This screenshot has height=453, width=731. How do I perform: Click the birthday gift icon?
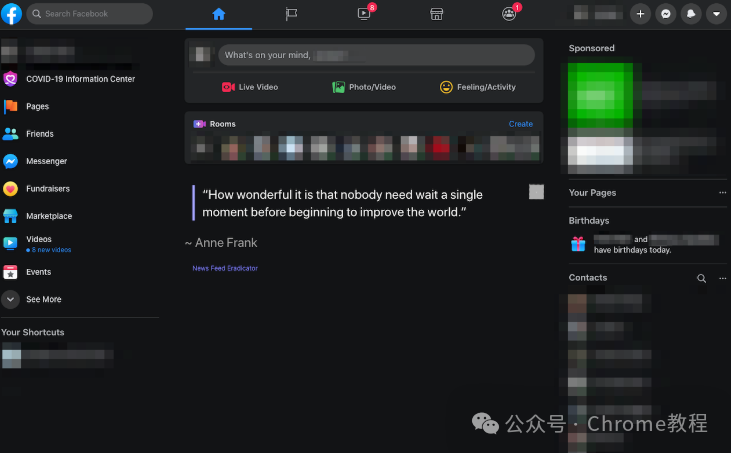pyautogui.click(x=578, y=244)
